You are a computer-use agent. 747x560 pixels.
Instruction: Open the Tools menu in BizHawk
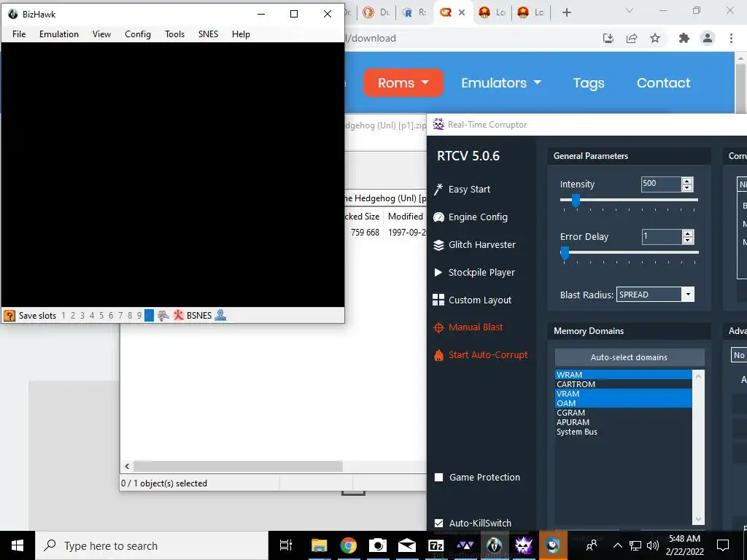click(x=174, y=34)
